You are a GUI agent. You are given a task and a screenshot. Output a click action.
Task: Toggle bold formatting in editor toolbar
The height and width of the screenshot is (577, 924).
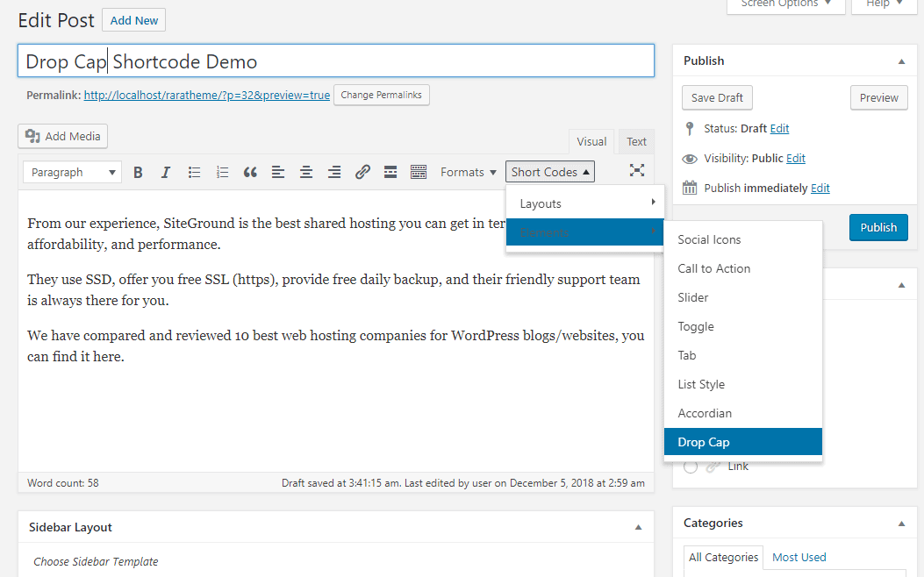pyautogui.click(x=138, y=173)
